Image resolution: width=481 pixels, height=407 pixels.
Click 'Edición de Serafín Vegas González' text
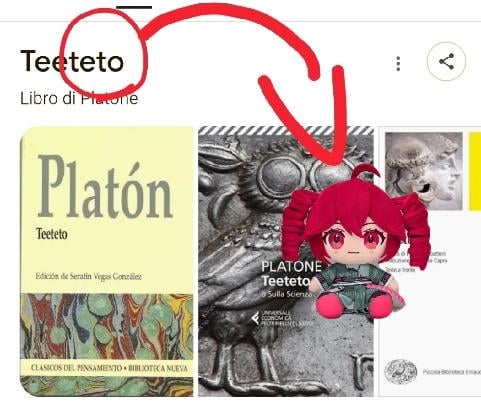89,276
